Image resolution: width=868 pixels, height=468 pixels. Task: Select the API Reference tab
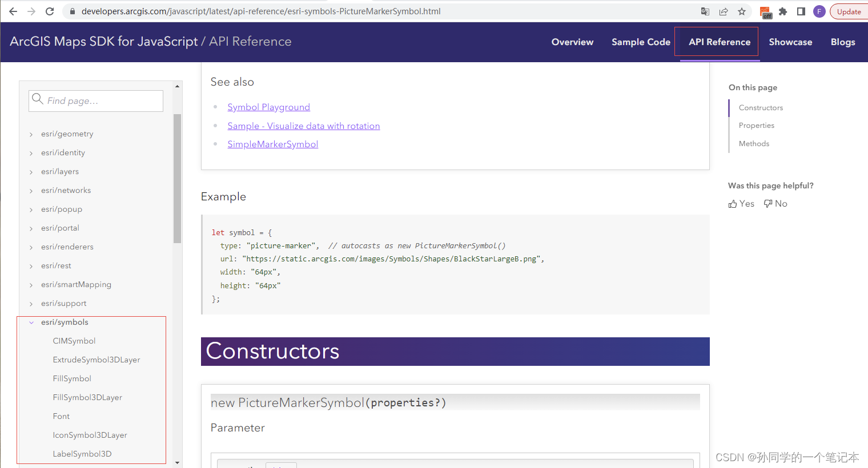pos(720,42)
